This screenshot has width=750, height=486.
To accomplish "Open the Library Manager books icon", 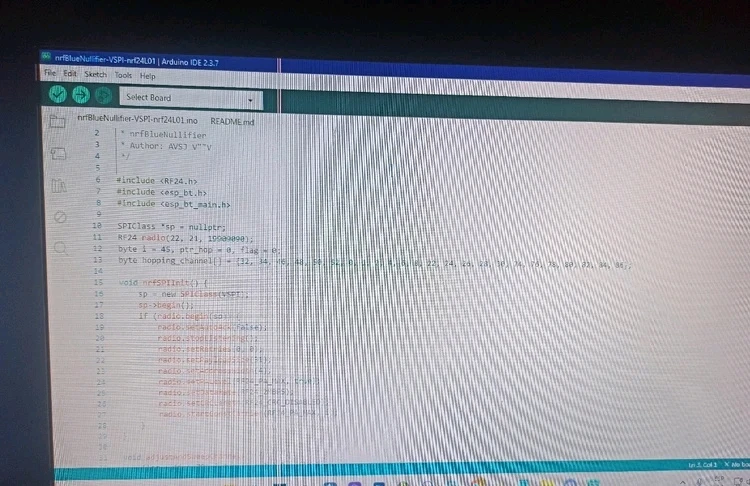I will tap(58, 185).
